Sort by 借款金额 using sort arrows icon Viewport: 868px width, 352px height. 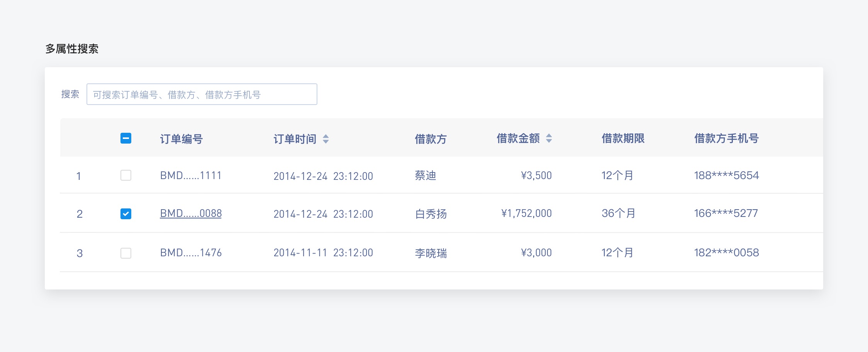tap(549, 138)
